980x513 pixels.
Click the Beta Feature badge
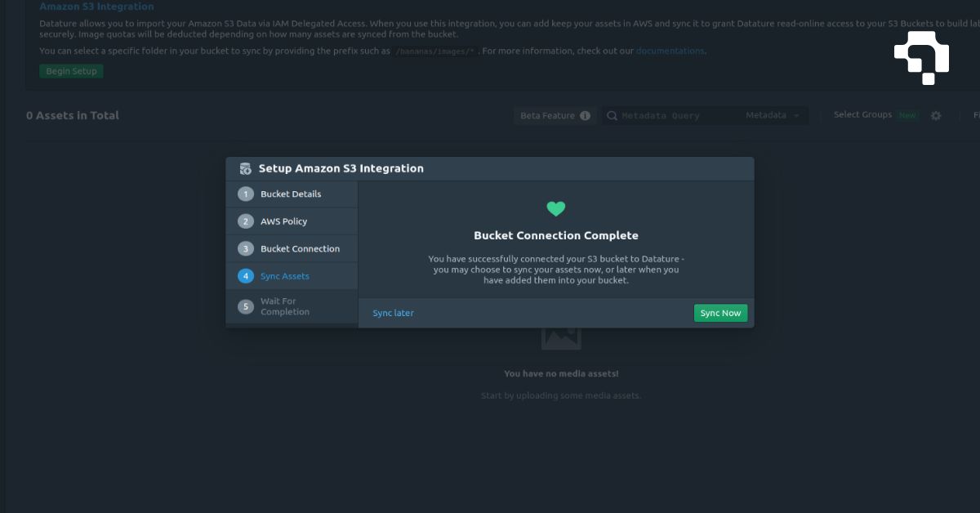pyautogui.click(x=555, y=116)
